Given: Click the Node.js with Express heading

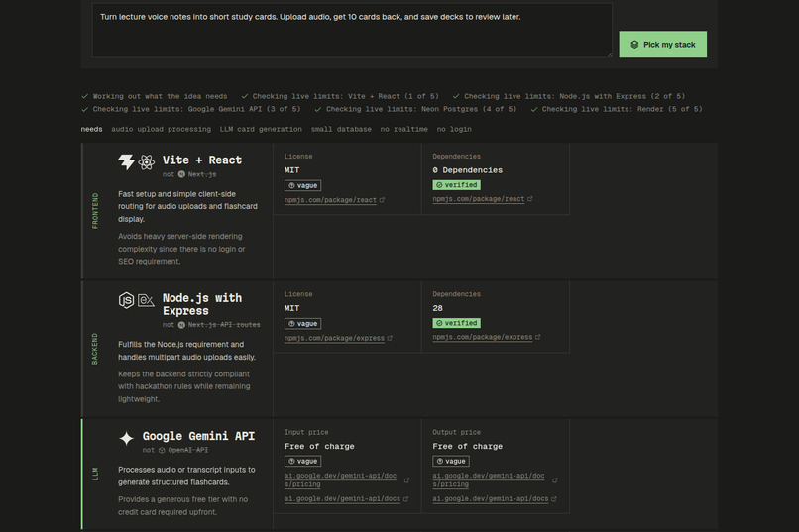Looking at the screenshot, I should tap(202, 304).
